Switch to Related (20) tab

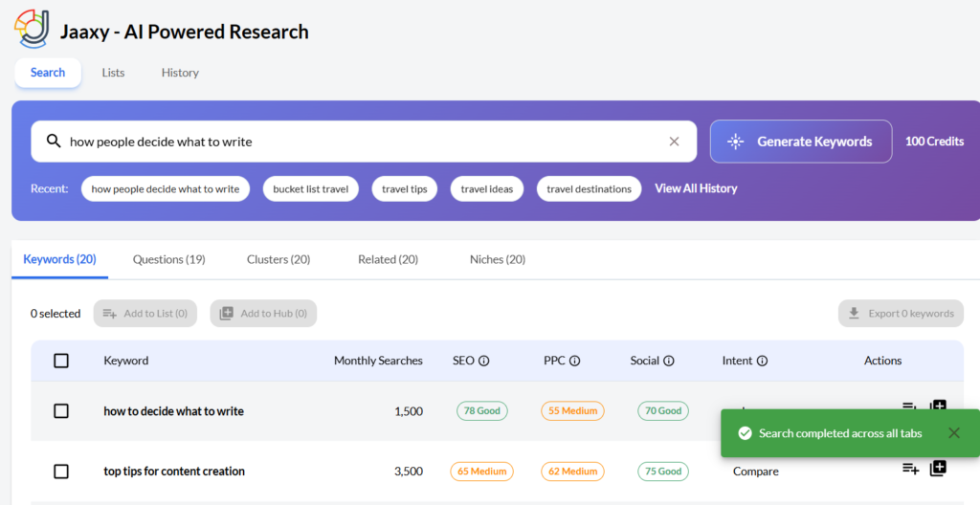point(389,259)
